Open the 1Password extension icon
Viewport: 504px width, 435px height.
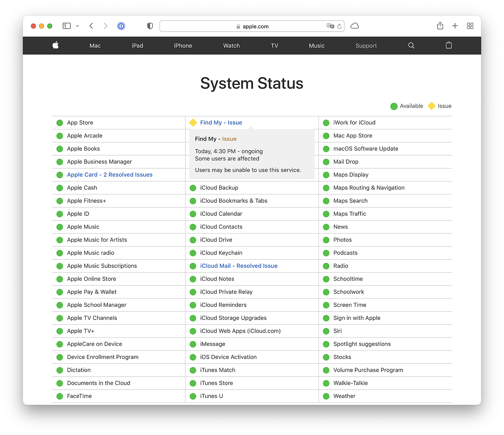[x=121, y=26]
